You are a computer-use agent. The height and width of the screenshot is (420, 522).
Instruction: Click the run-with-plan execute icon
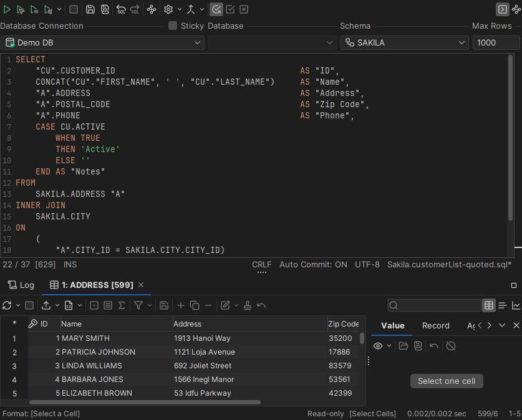pyautogui.click(x=48, y=9)
